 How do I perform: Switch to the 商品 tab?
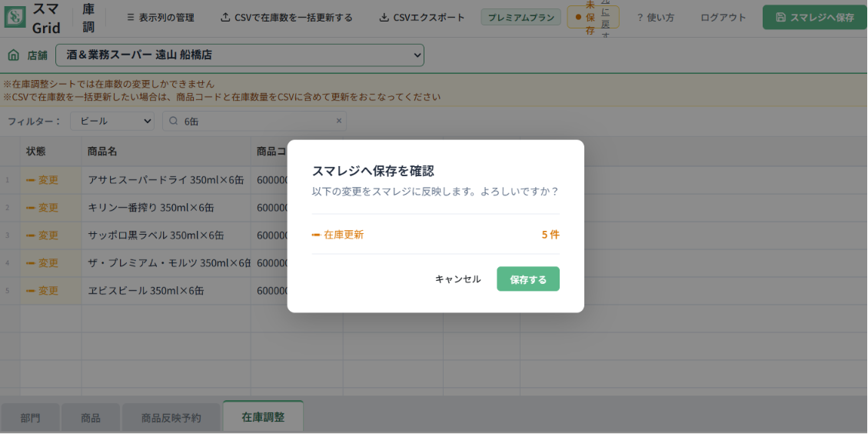pyautogui.click(x=90, y=418)
